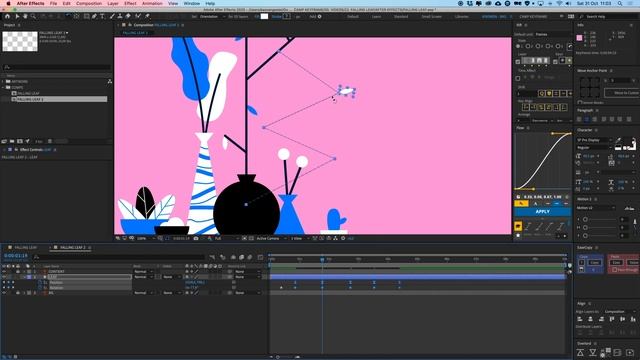Click the Search Help field
The width and height of the screenshot is (640, 360).
click(607, 17)
